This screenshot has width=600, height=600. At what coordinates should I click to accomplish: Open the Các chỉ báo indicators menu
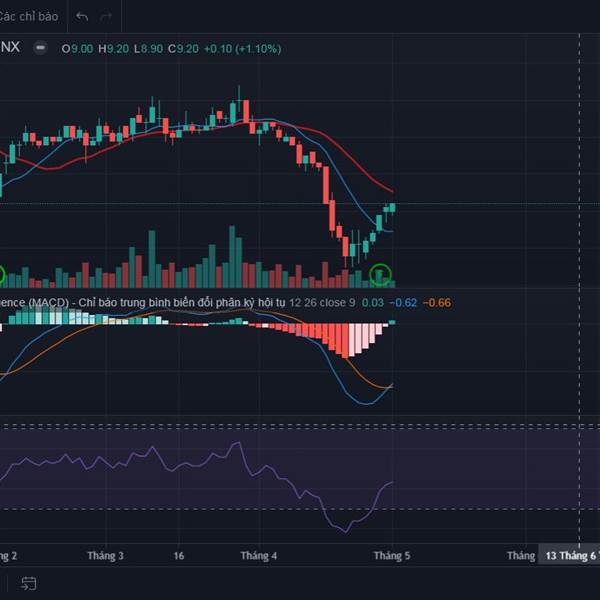[29, 16]
